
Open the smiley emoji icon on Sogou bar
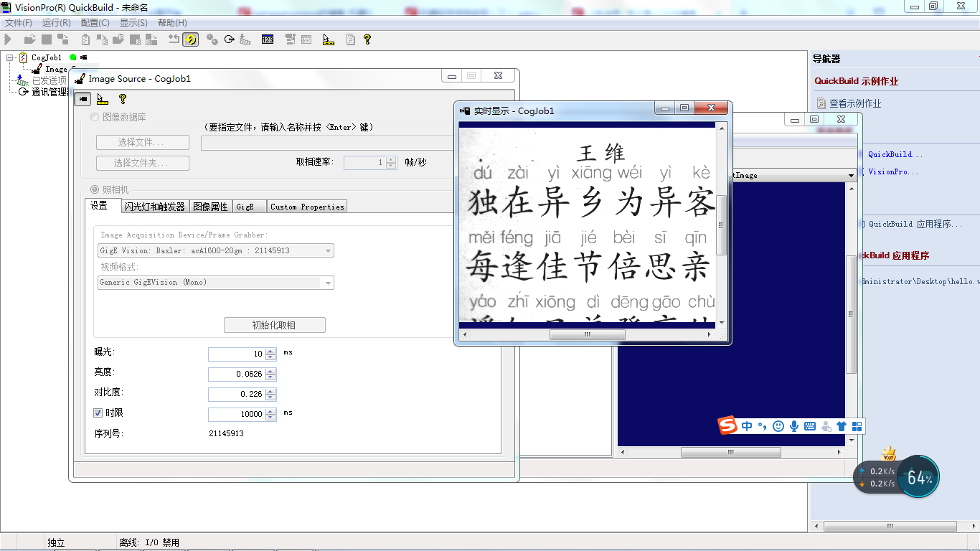[x=778, y=426]
